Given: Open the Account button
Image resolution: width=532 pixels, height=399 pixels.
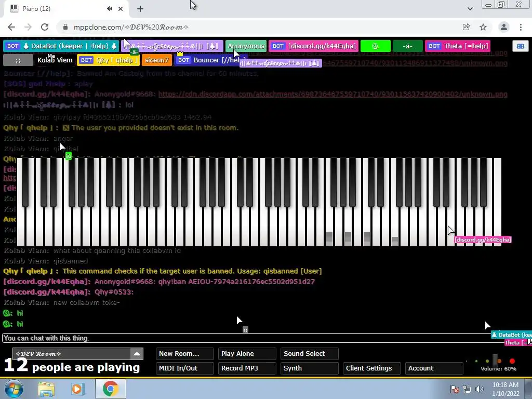Looking at the screenshot, I should click(x=434, y=368).
